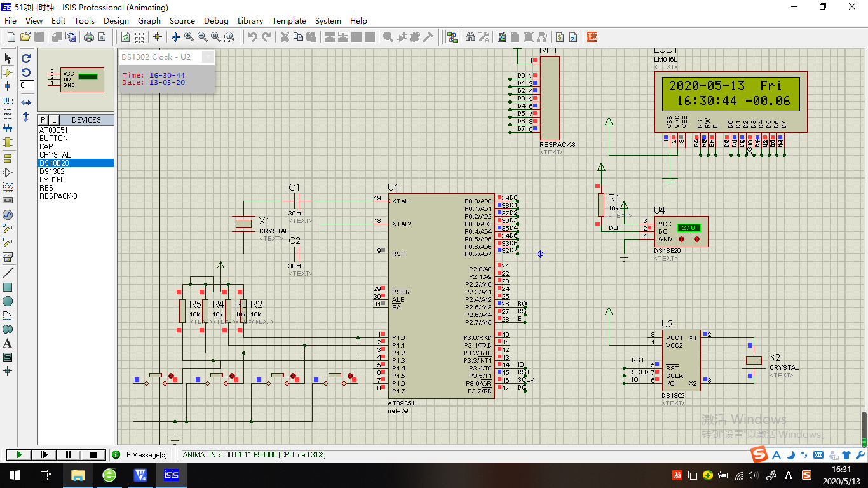Select the Wire Label (LBL) tool
This screenshot has height=488, width=868.
8,100
